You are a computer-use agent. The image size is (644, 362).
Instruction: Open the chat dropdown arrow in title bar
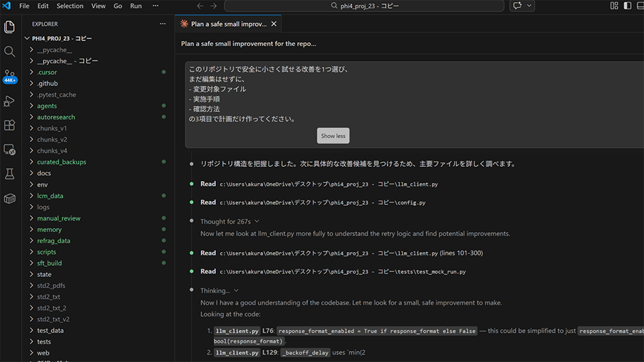[529, 6]
